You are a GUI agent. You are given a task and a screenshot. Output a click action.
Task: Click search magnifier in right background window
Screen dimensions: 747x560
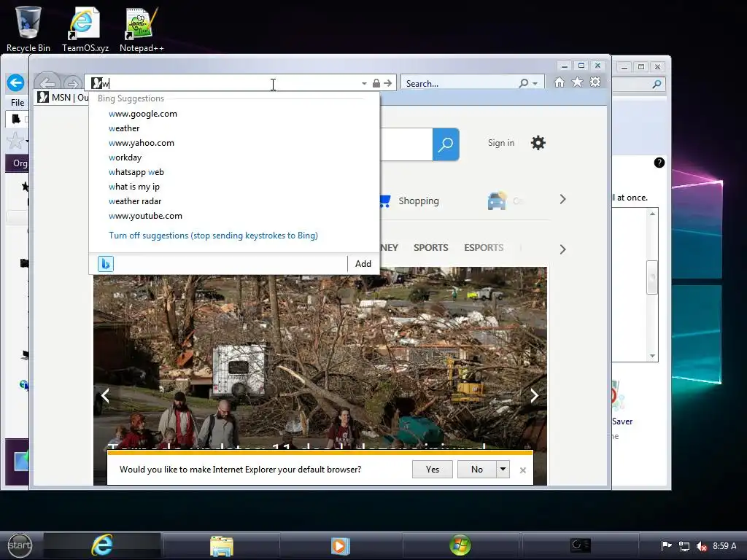[x=657, y=85]
